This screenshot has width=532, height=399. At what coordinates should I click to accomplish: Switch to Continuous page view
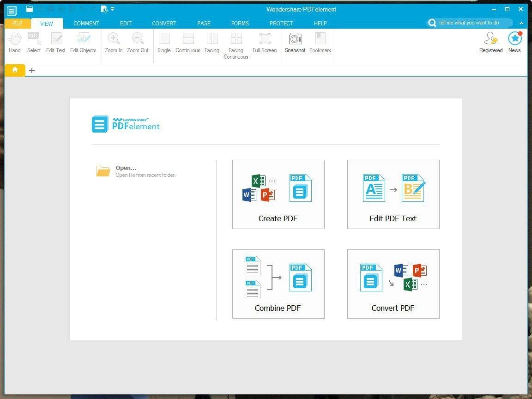coord(187,43)
